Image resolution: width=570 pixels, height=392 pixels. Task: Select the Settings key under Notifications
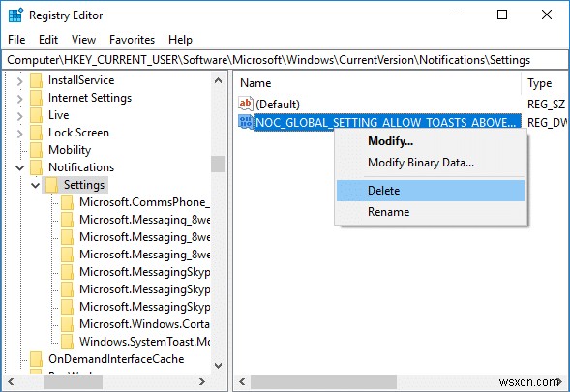(84, 185)
